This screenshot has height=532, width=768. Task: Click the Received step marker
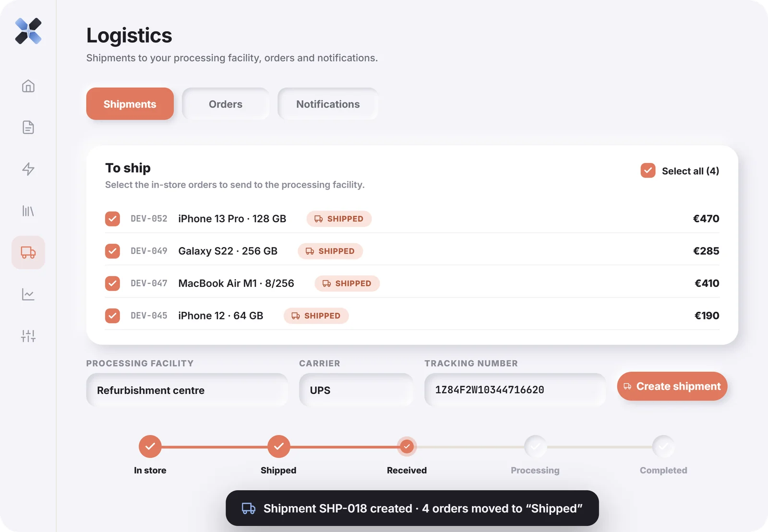click(407, 447)
